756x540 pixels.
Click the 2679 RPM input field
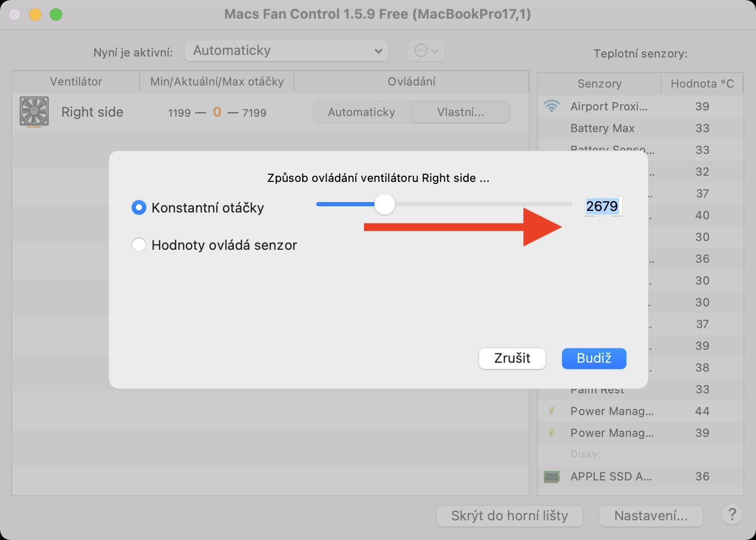603,206
